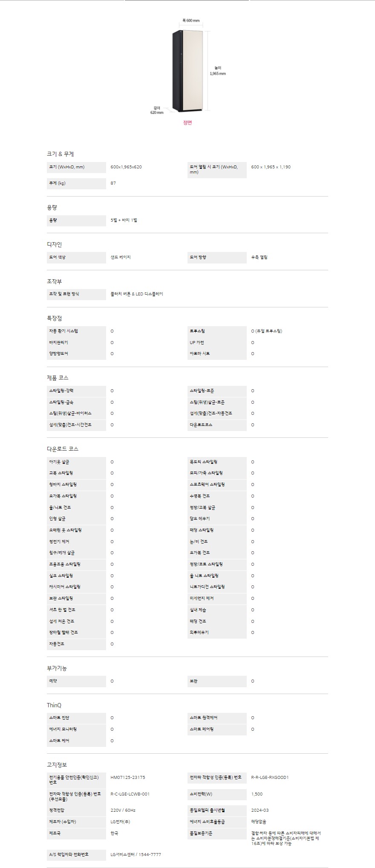Click the R-R-LGE-RXGOOD1 certification number
Screen dimensions: 375x868
pyautogui.click(x=270, y=778)
